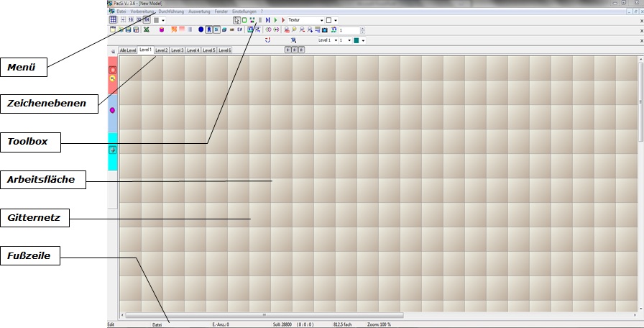
Task: Click the blue circle icon in toolbar
Action: tap(201, 29)
